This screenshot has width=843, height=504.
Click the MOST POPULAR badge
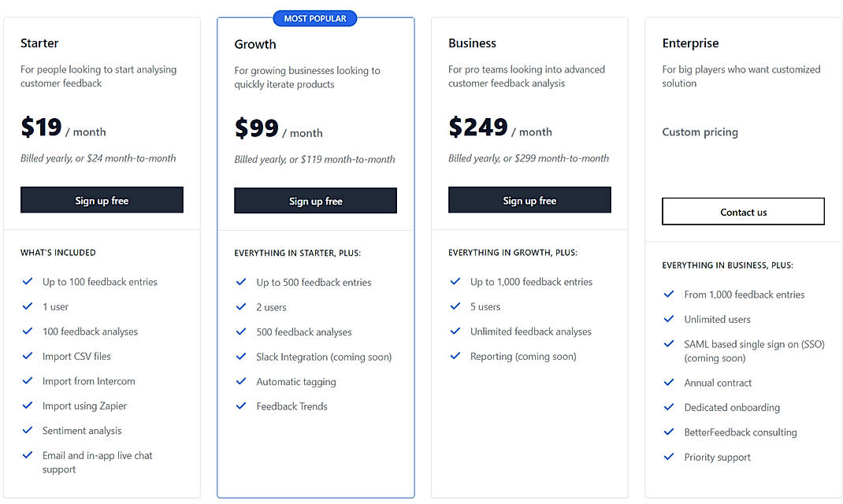click(315, 17)
